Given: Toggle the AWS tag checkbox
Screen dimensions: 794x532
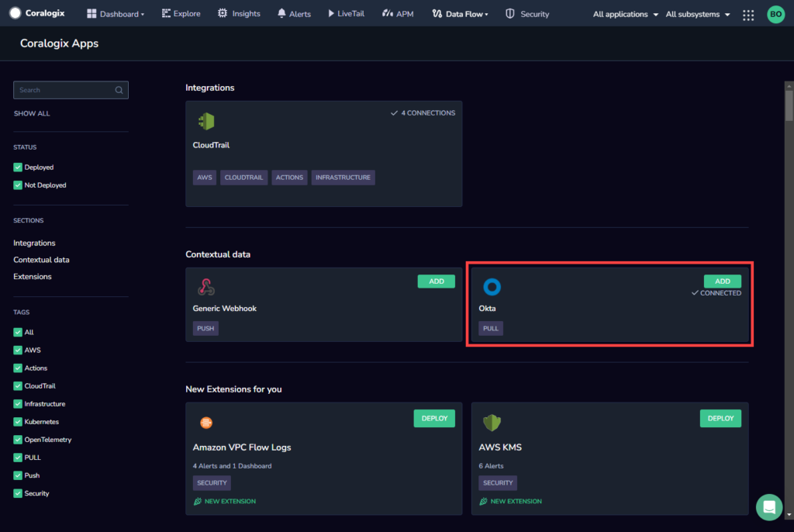Looking at the screenshot, I should 18,350.
